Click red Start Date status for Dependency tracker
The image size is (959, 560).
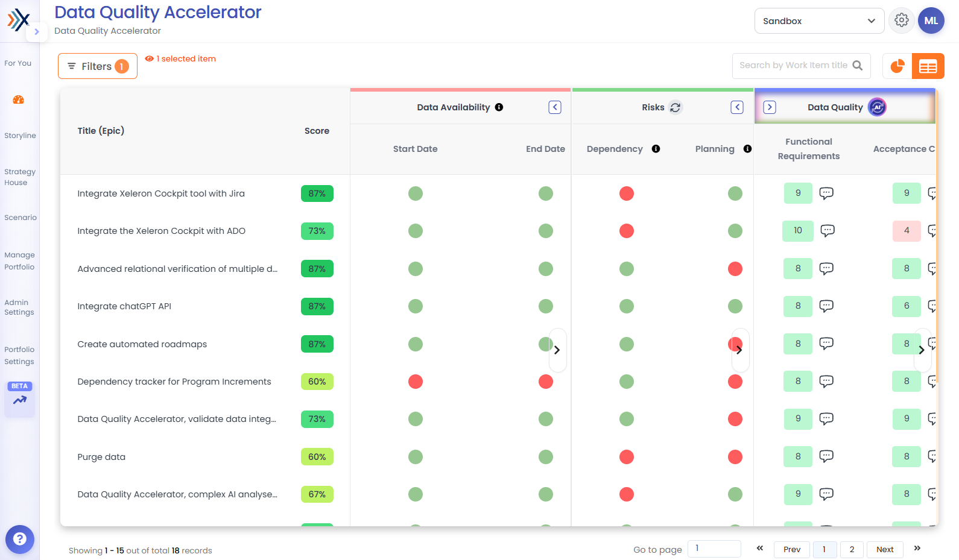[x=416, y=382]
